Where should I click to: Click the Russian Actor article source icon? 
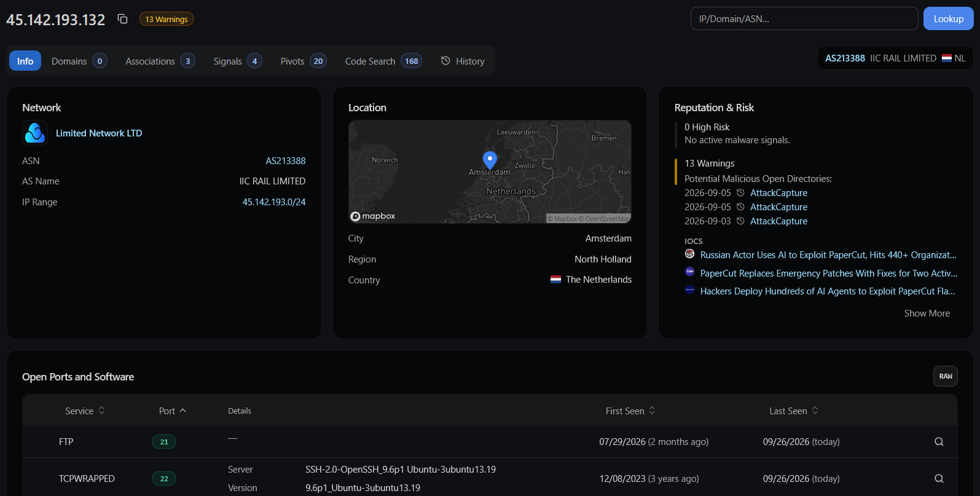689,254
